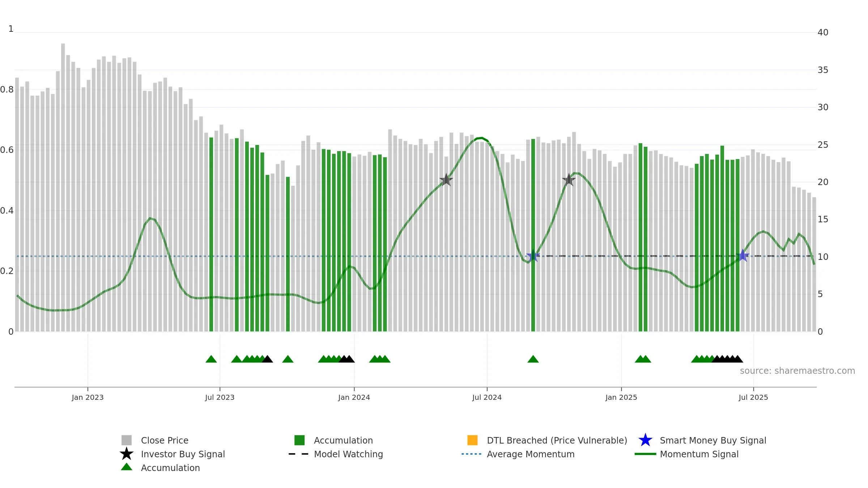Image resolution: width=868 pixels, height=488 pixels.
Task: Click the lone green triangle before Jul 2023
Action: [x=211, y=359]
